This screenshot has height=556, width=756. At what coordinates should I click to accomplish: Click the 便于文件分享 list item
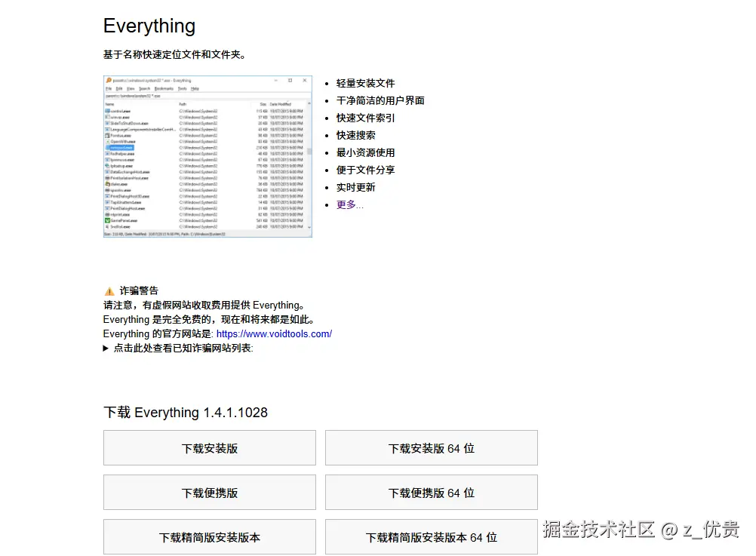(x=365, y=170)
